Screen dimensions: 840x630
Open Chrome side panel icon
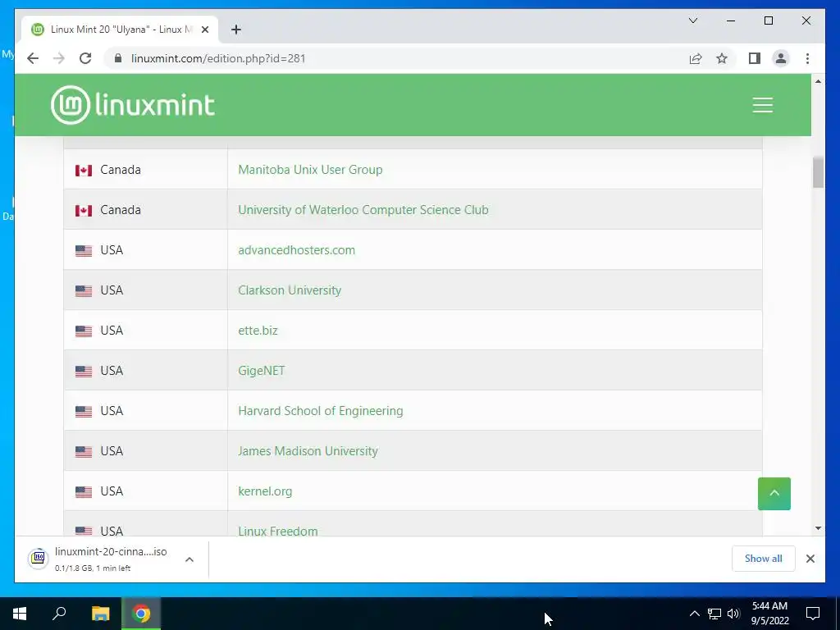[x=755, y=58]
